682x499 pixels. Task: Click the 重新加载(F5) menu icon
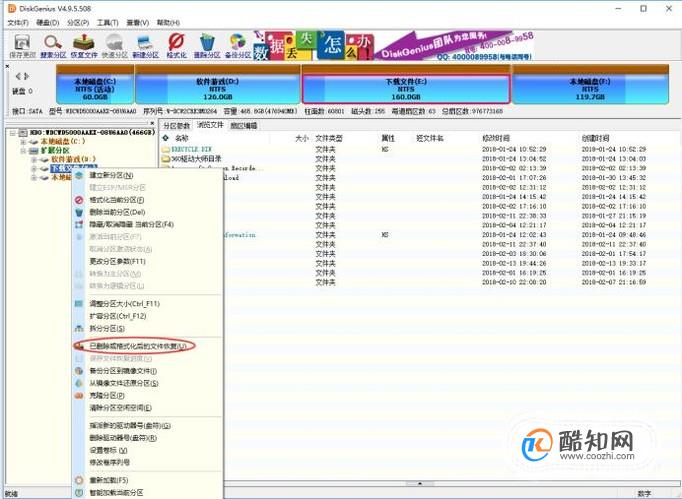[x=79, y=480]
